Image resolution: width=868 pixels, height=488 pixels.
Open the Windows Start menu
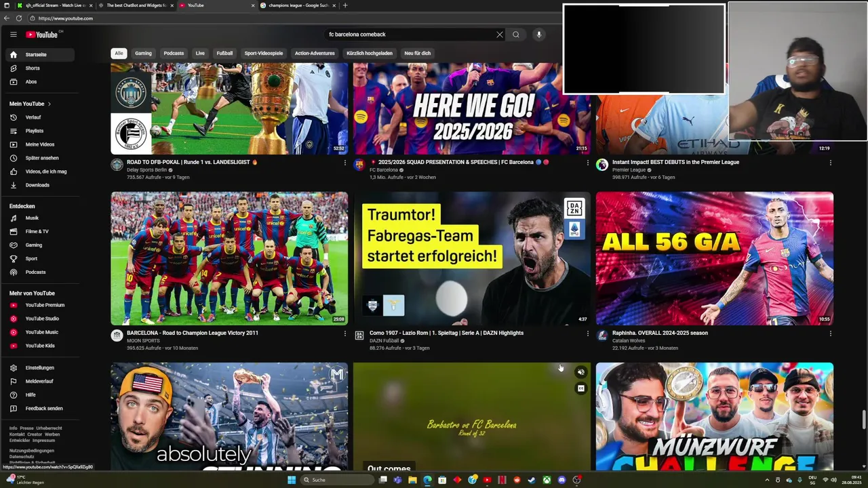tap(292, 480)
